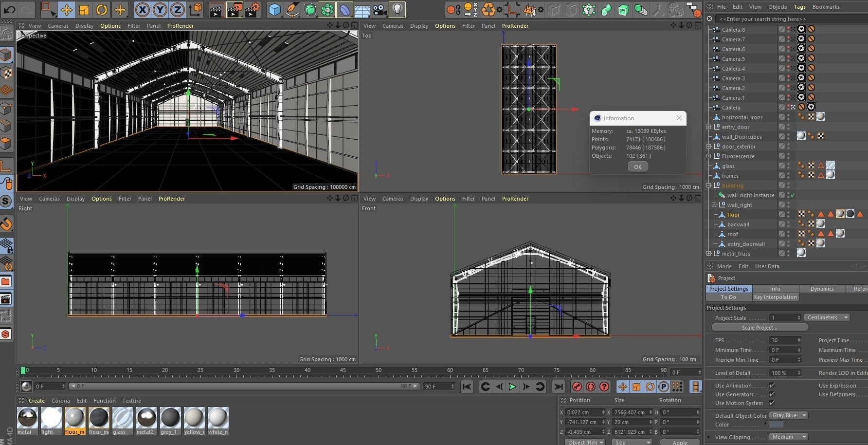Open the Centimeters unit dropdown
868x445 pixels.
[x=826, y=317]
